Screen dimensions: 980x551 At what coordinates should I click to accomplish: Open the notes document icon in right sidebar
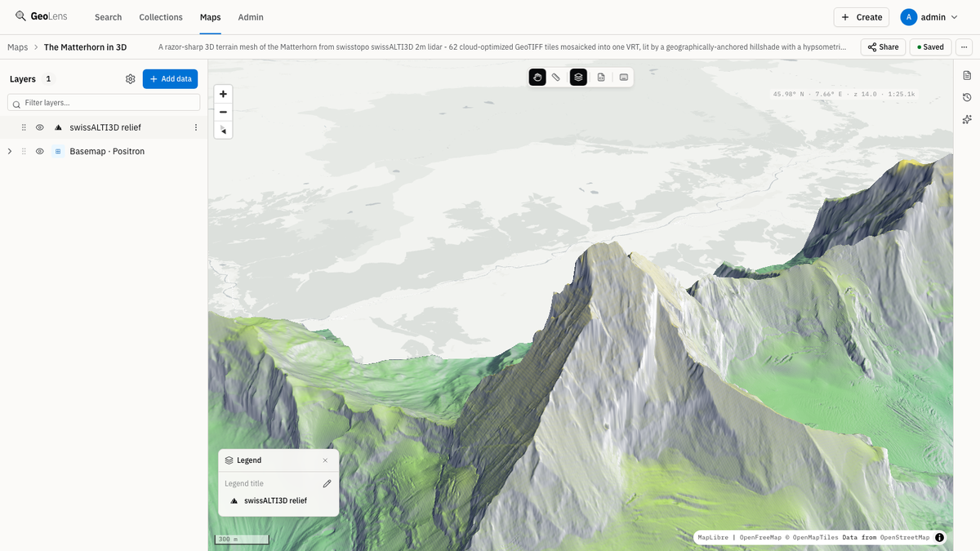(x=967, y=76)
